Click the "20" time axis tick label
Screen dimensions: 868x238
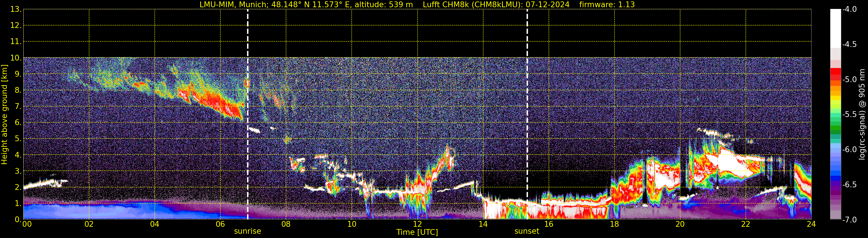(x=680, y=224)
